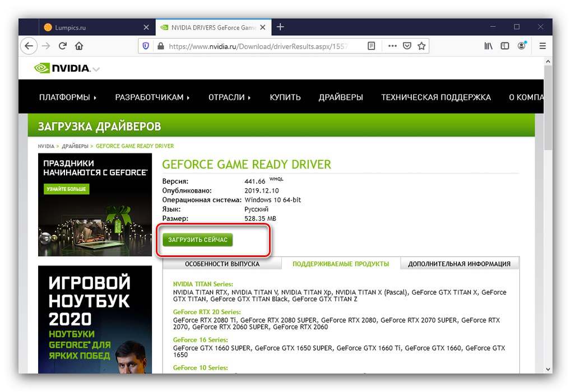Click the NVIDIA logo
The width and height of the screenshot is (571, 392).
pyautogui.click(x=62, y=68)
